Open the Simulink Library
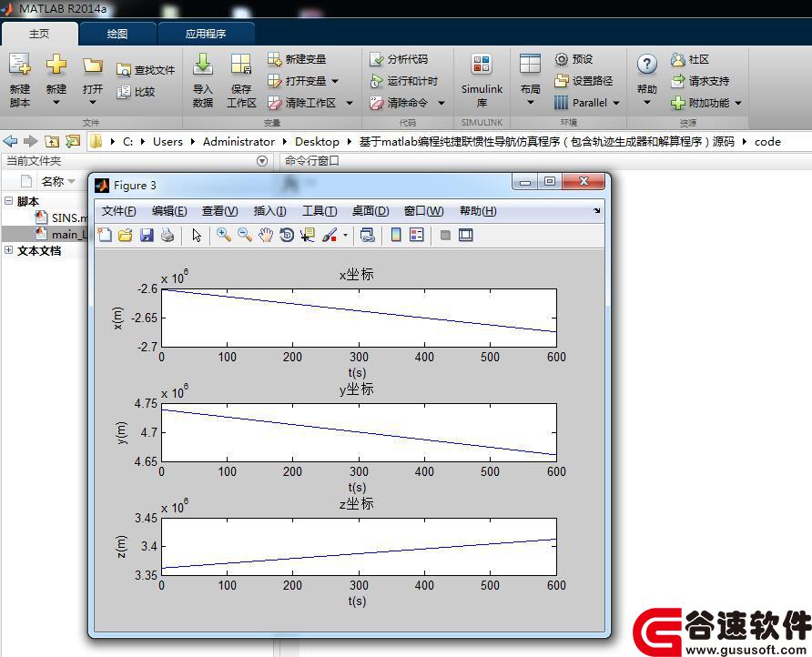The image size is (812, 657). pyautogui.click(x=482, y=80)
